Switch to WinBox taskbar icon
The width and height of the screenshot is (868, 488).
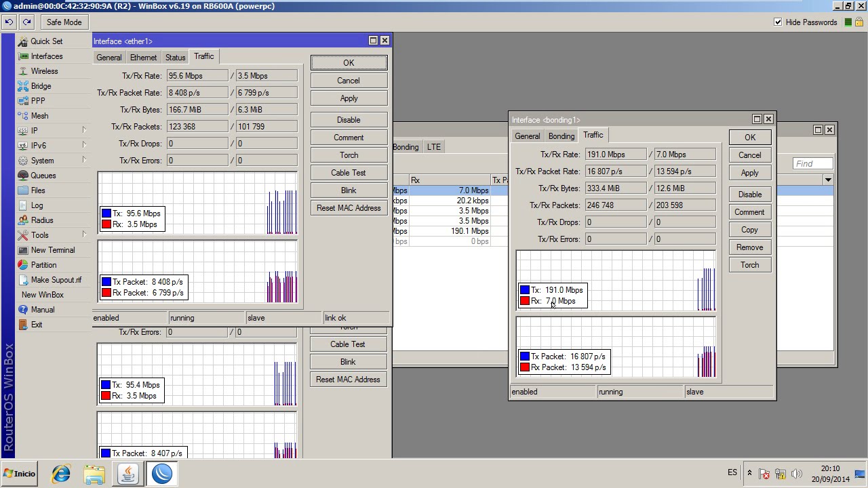pyautogui.click(x=162, y=474)
